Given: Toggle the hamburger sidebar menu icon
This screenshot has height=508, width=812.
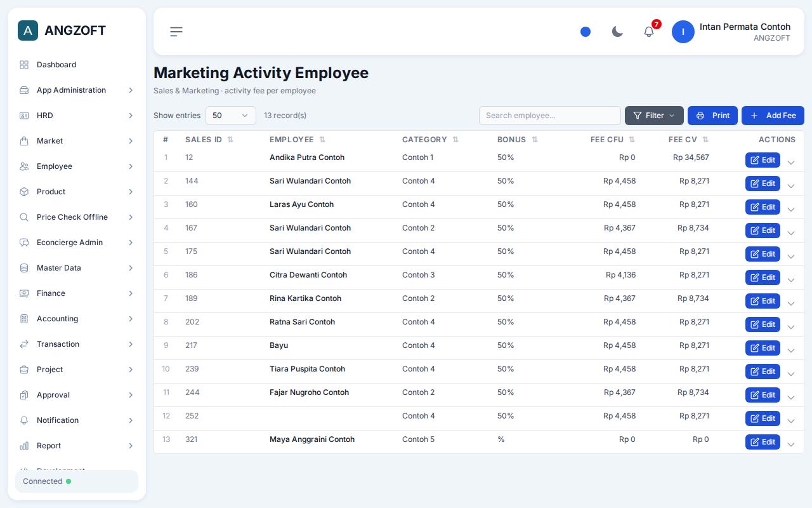Looking at the screenshot, I should tap(176, 32).
